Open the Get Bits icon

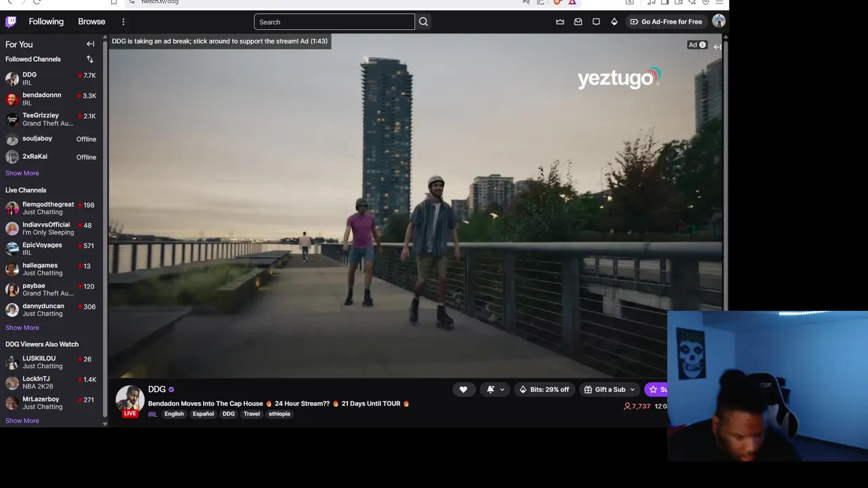coord(614,22)
